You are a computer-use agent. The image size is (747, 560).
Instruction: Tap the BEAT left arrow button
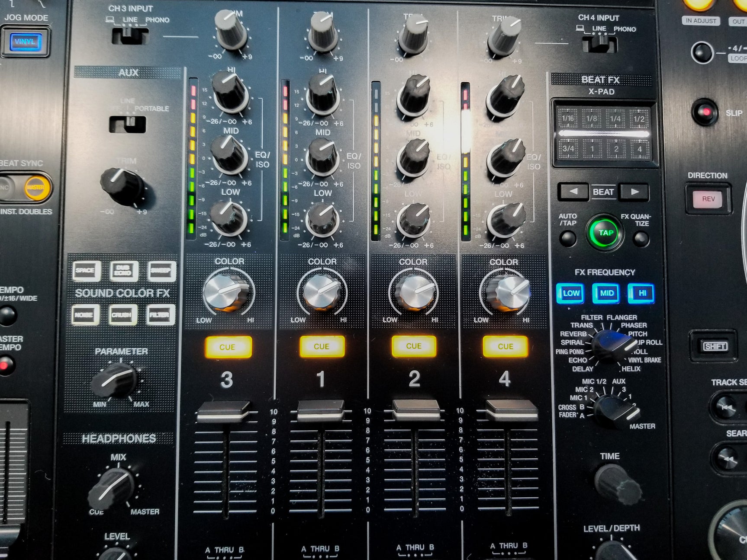(573, 192)
